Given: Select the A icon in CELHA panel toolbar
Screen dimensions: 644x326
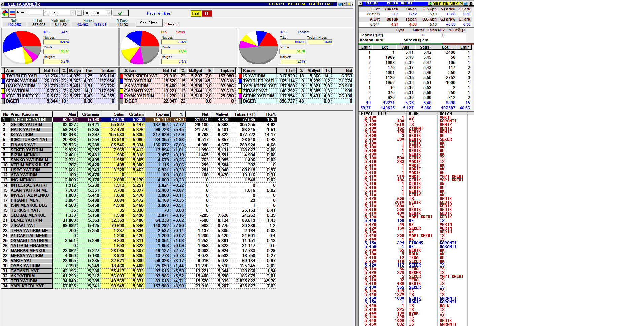Looking at the screenshot, I should [x=434, y=4].
